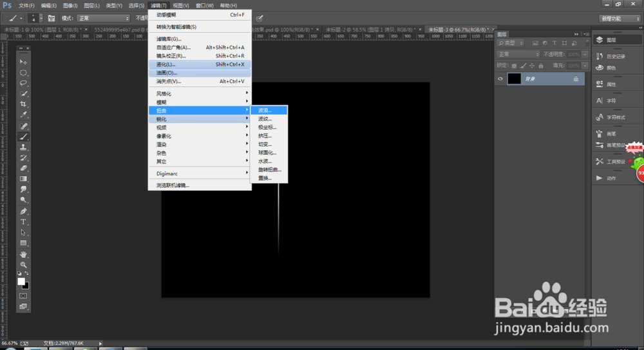The height and width of the screenshot is (350, 644).
Task: Select the Eyedropper tool
Action: [x=23, y=115]
